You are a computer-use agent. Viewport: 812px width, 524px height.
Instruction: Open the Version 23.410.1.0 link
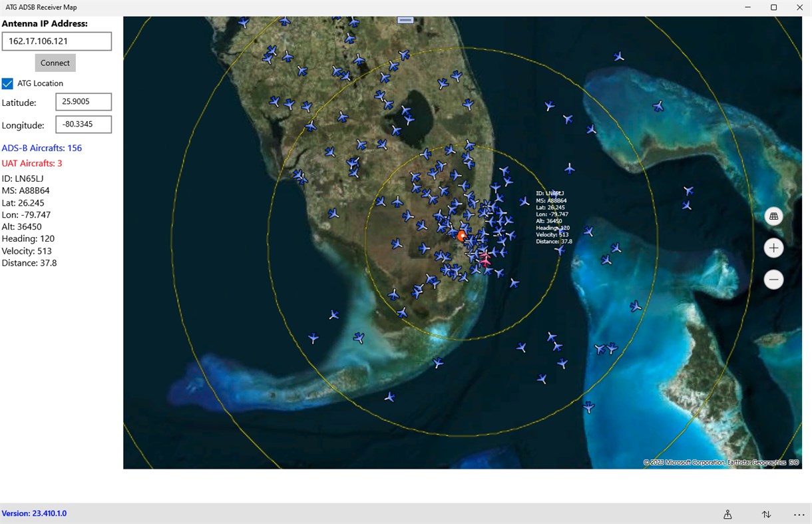pyautogui.click(x=33, y=513)
